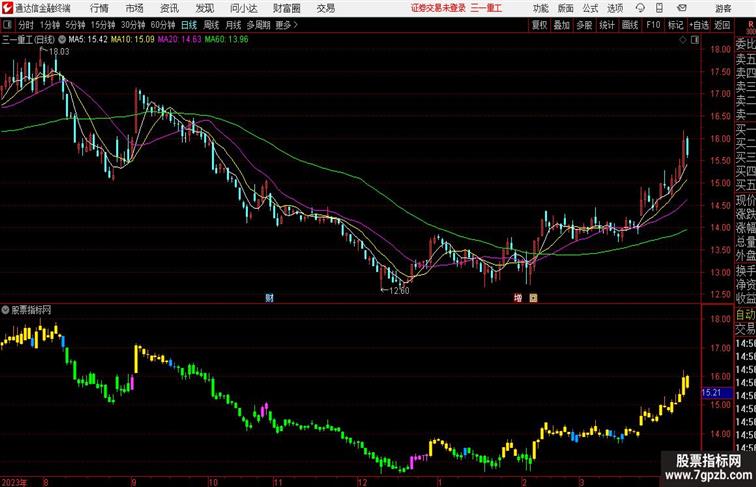756x487 pixels.
Task: Select the 日线 daily period tab
Action: (189, 25)
